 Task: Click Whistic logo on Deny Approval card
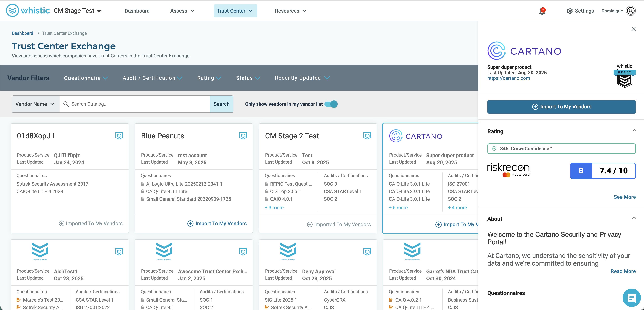click(x=288, y=251)
